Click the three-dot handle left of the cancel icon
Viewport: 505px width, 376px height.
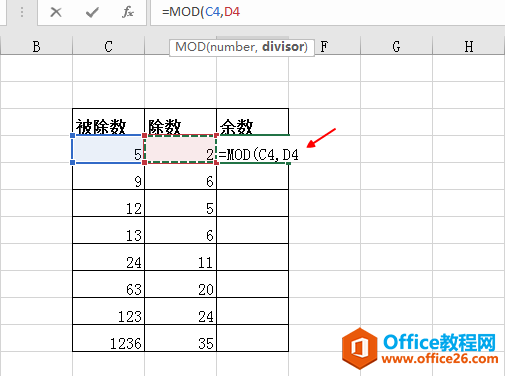22,12
